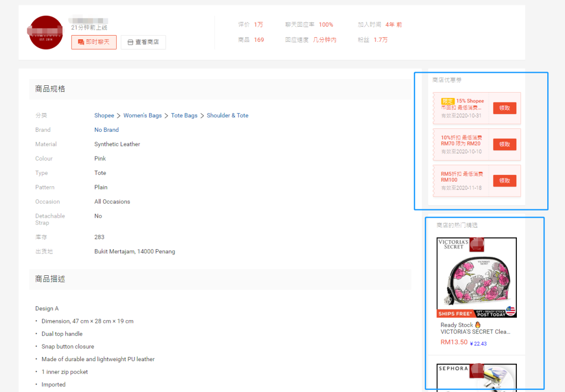
Task: Click the 1 inner zip pocket bullet
Action: (64, 372)
